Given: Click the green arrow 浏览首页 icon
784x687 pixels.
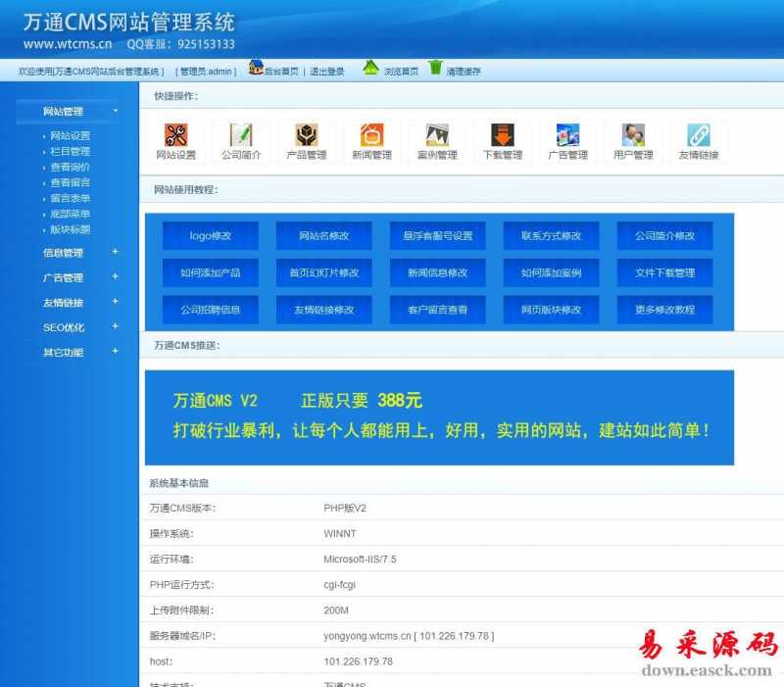Looking at the screenshot, I should [370, 67].
